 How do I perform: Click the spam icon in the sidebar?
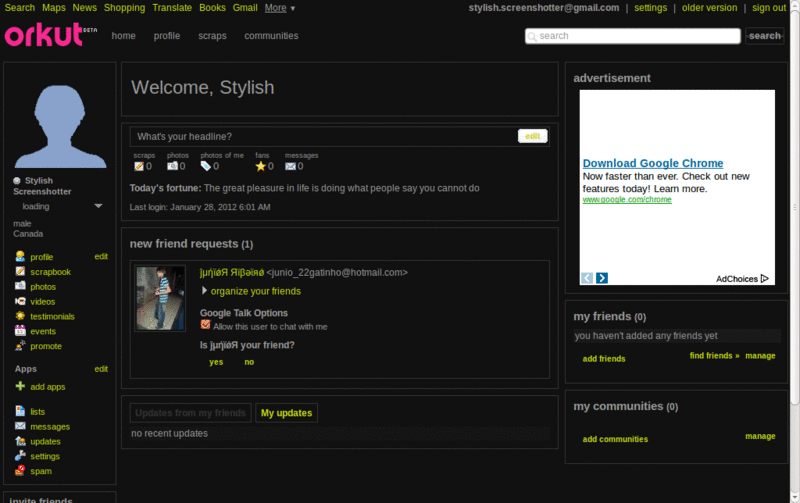coord(20,470)
